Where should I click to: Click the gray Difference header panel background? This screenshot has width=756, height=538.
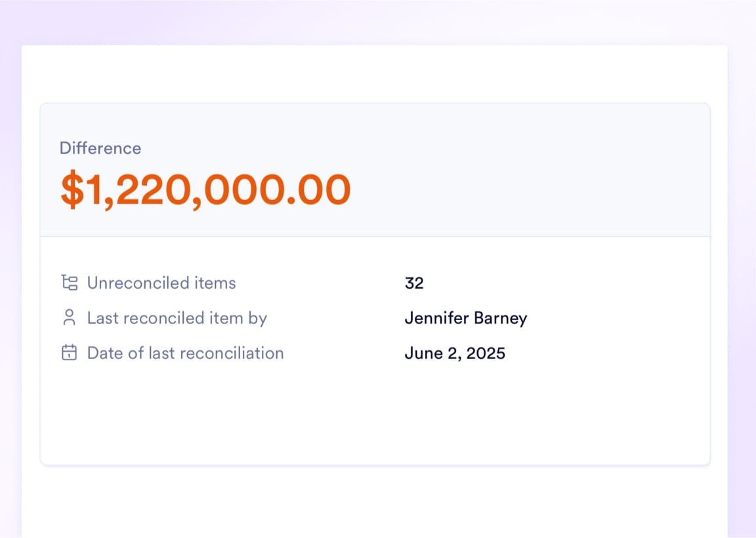click(525, 171)
